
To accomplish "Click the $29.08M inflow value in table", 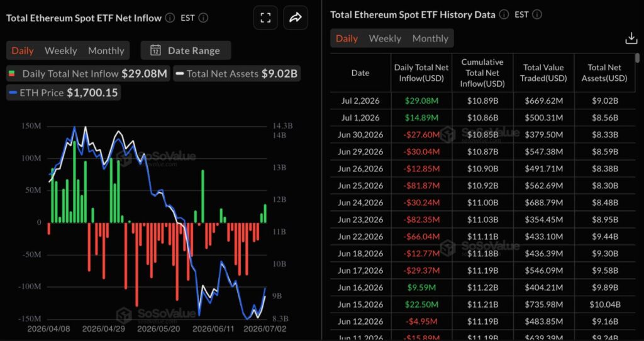I will [x=421, y=100].
